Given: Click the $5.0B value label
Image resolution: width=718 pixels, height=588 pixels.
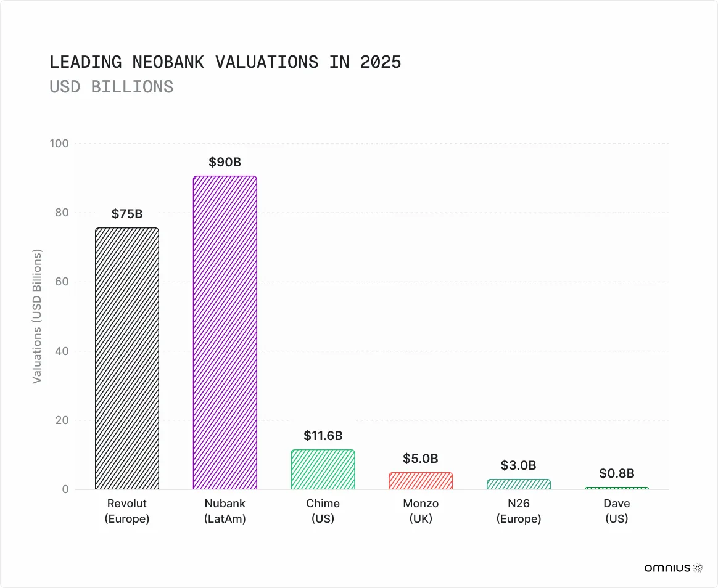Looking at the screenshot, I should (x=421, y=459).
